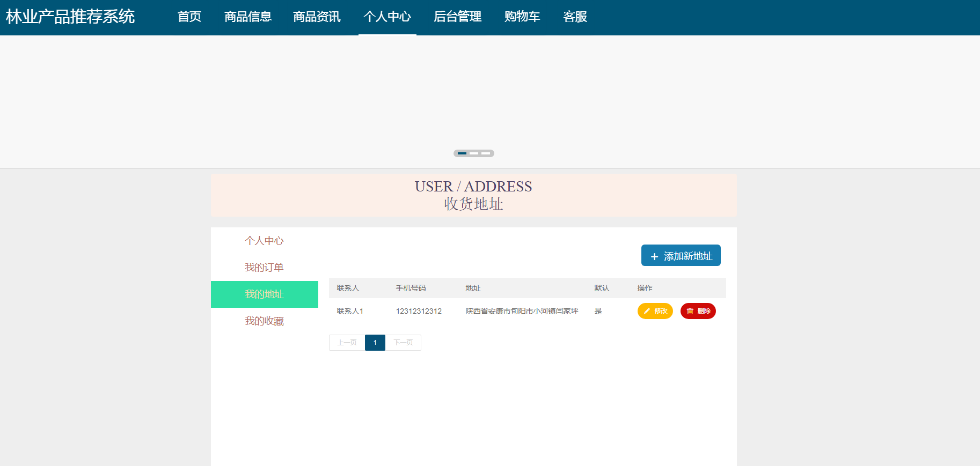Select the second carousel indicator

click(474, 153)
